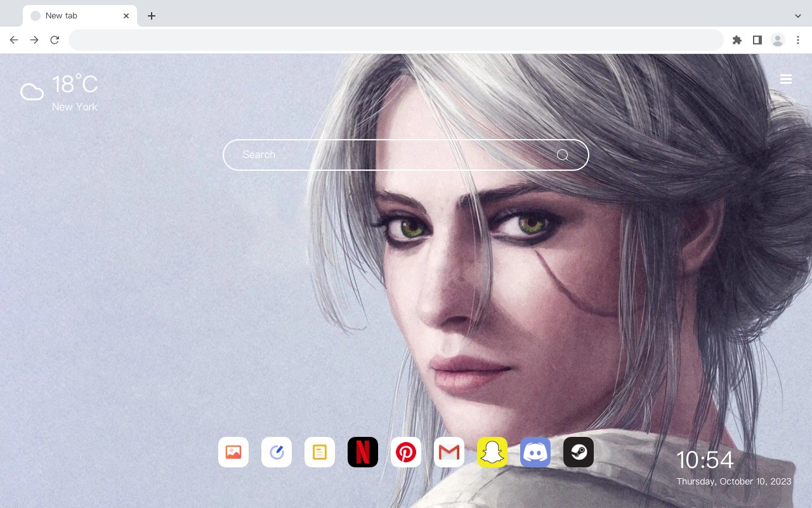Reload the page

[55, 40]
